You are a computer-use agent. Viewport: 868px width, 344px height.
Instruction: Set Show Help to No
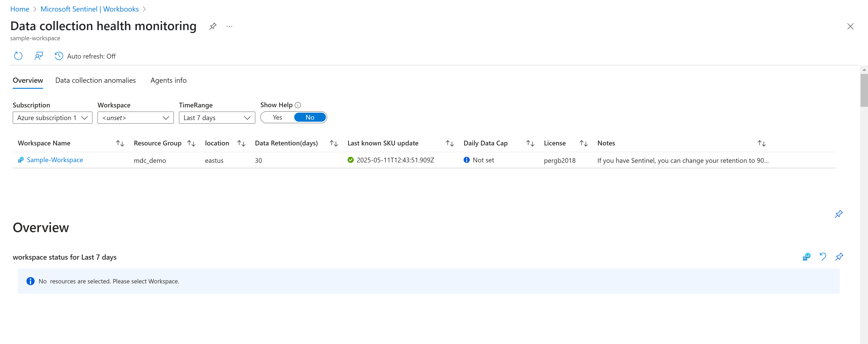click(310, 117)
